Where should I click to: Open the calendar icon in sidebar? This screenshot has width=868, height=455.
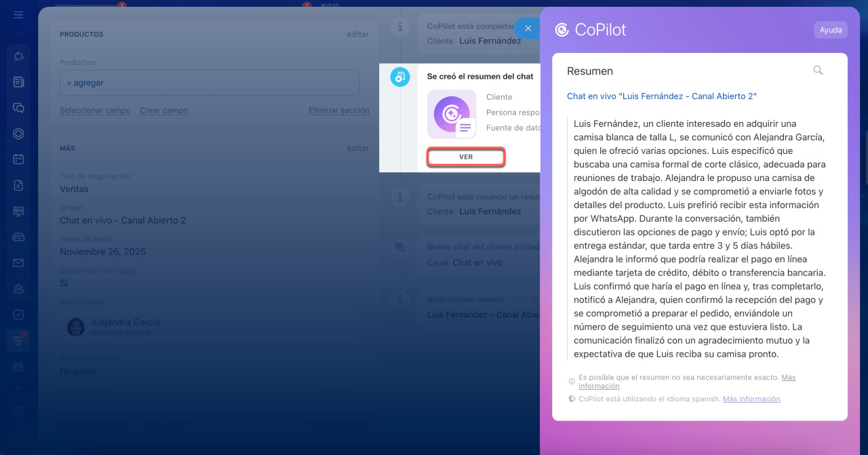[18, 159]
